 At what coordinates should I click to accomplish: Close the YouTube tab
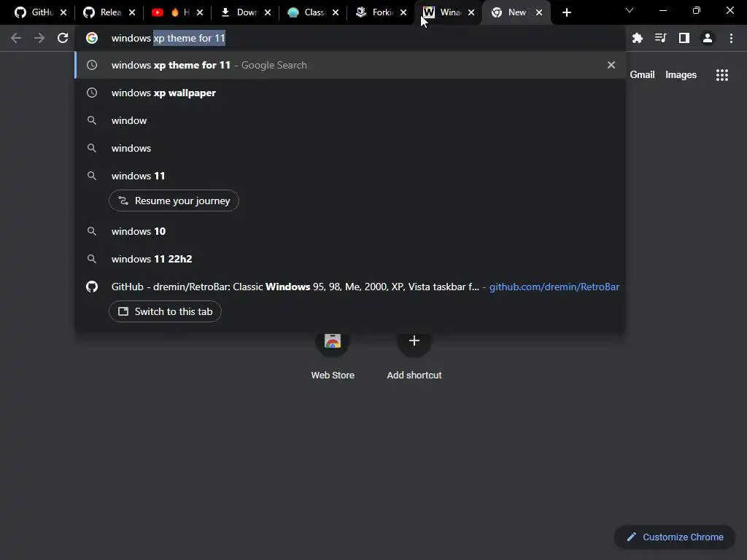coord(200,13)
